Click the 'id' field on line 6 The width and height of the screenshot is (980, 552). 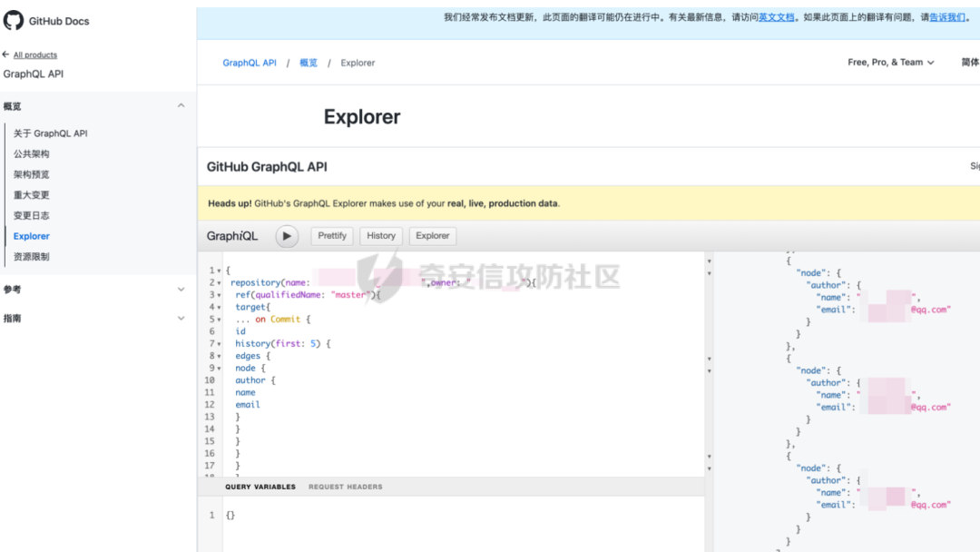[240, 331]
